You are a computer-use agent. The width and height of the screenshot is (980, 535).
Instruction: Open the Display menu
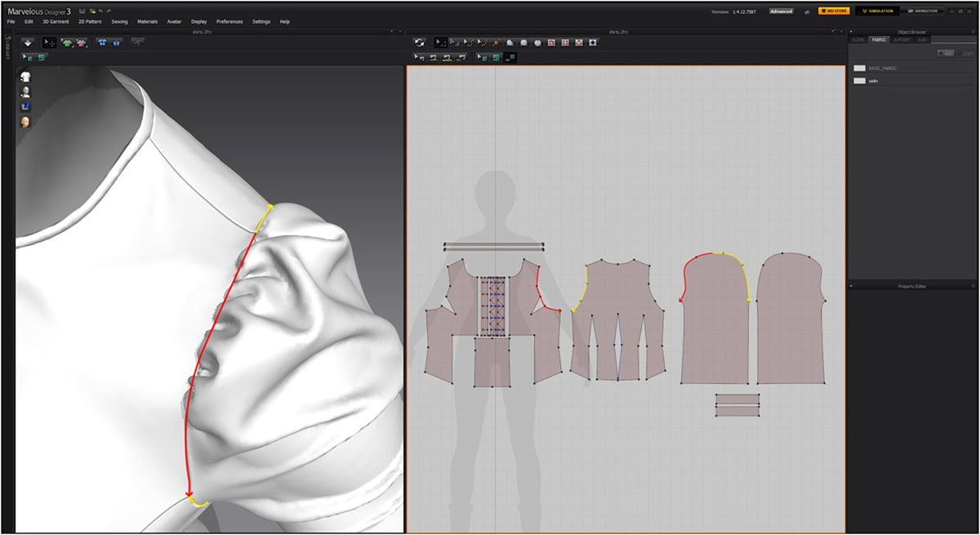(198, 22)
